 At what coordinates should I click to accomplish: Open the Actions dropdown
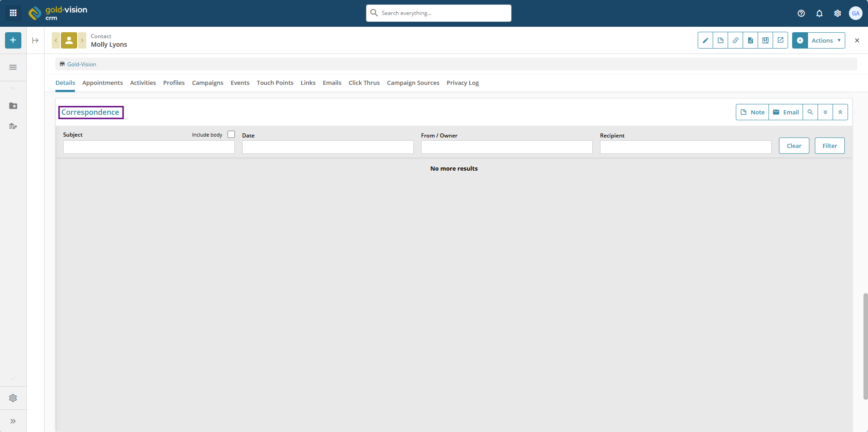pyautogui.click(x=826, y=40)
